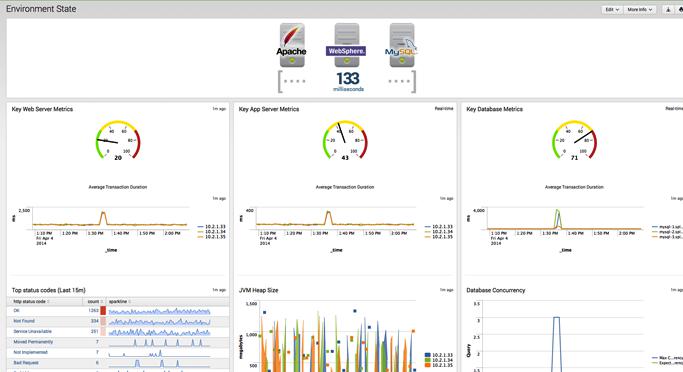Click the Key App Server Metrics gauge showing 43
This screenshot has width=683, height=372.
345,140
